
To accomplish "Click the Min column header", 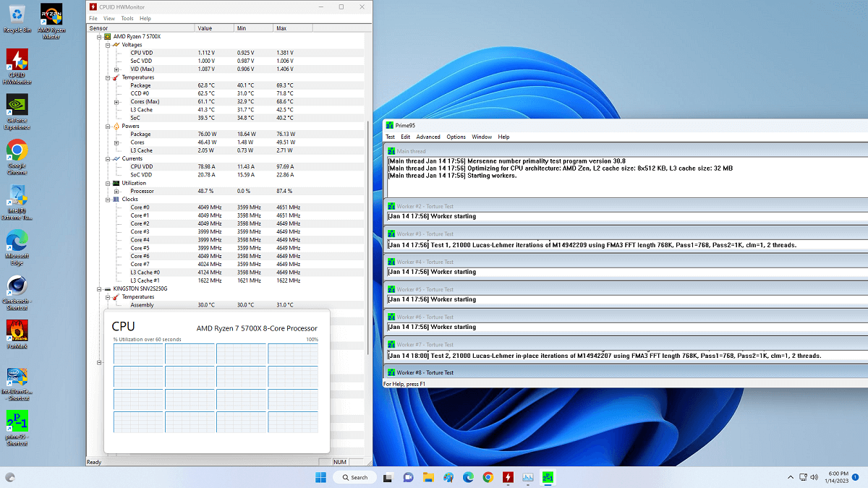I will 254,28.
